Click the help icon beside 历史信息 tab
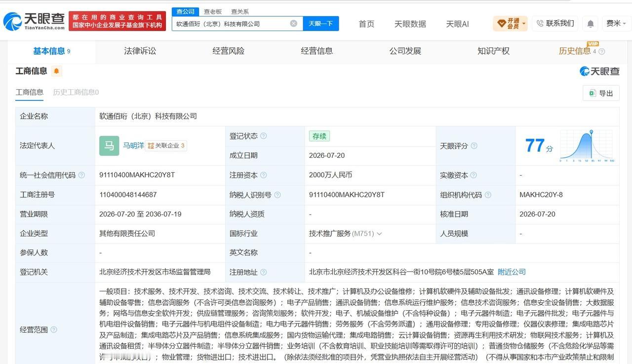The width and height of the screenshot is (632, 364). click(x=601, y=51)
